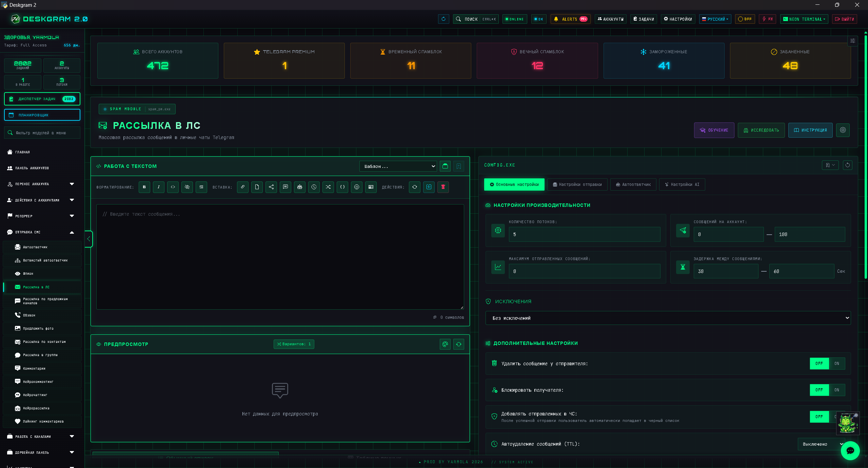
Task: Open Нейрорассылка in sidebar menu
Action: click(x=42, y=408)
